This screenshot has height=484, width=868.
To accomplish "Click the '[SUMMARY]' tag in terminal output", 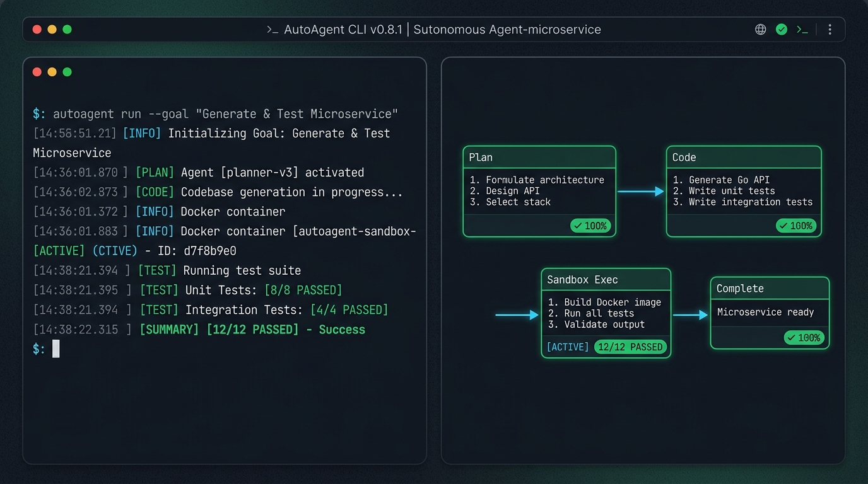I will 169,330.
